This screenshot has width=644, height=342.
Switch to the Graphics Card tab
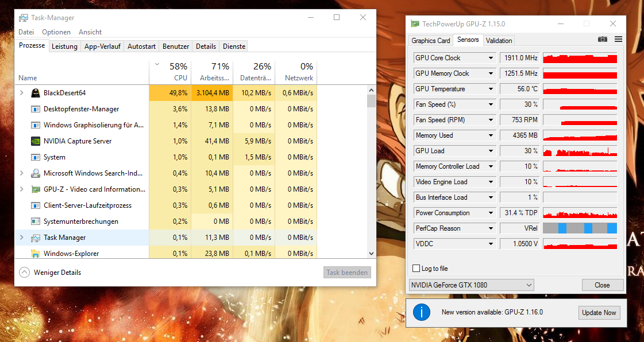[x=431, y=41]
